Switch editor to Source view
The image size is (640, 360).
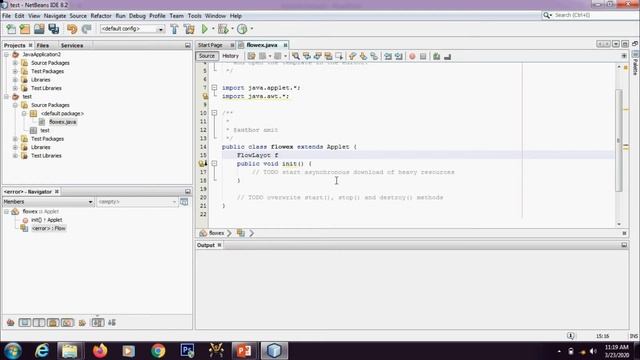coord(207,56)
